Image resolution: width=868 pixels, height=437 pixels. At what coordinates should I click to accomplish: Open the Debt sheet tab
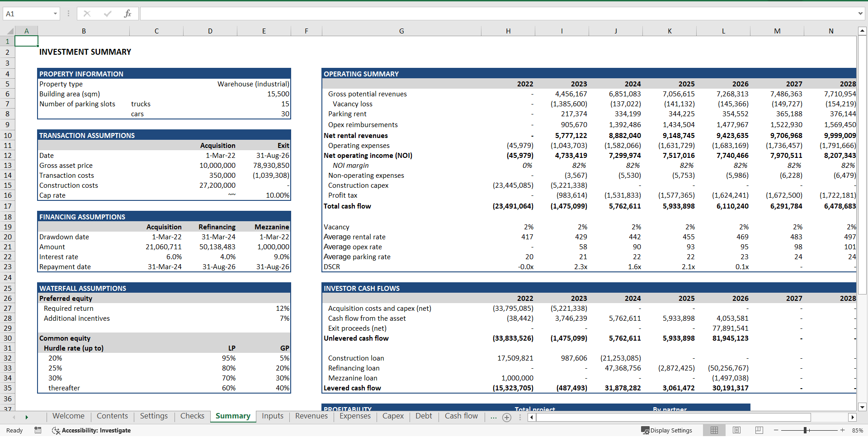(x=424, y=416)
